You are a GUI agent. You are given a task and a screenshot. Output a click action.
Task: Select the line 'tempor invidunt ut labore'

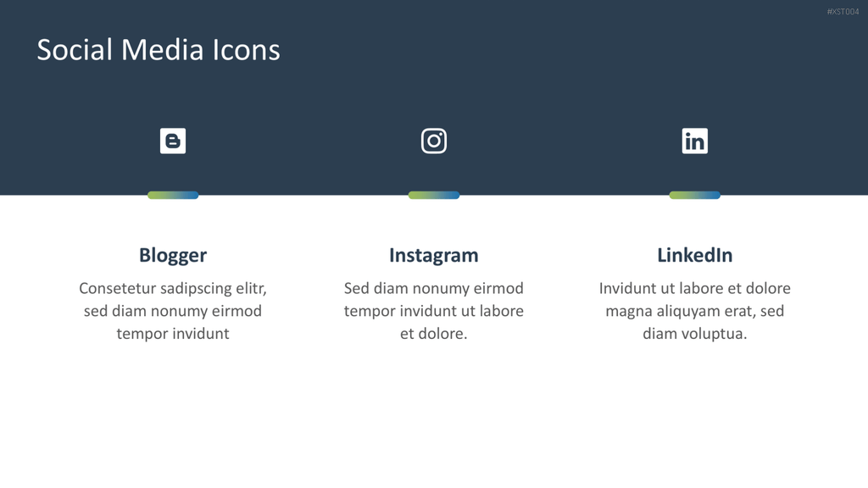pos(433,311)
